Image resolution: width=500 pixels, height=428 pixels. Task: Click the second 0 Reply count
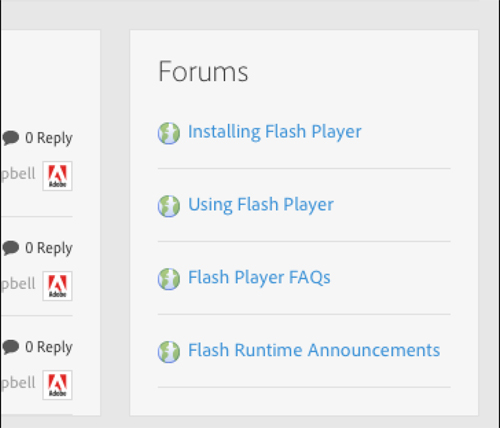49,248
